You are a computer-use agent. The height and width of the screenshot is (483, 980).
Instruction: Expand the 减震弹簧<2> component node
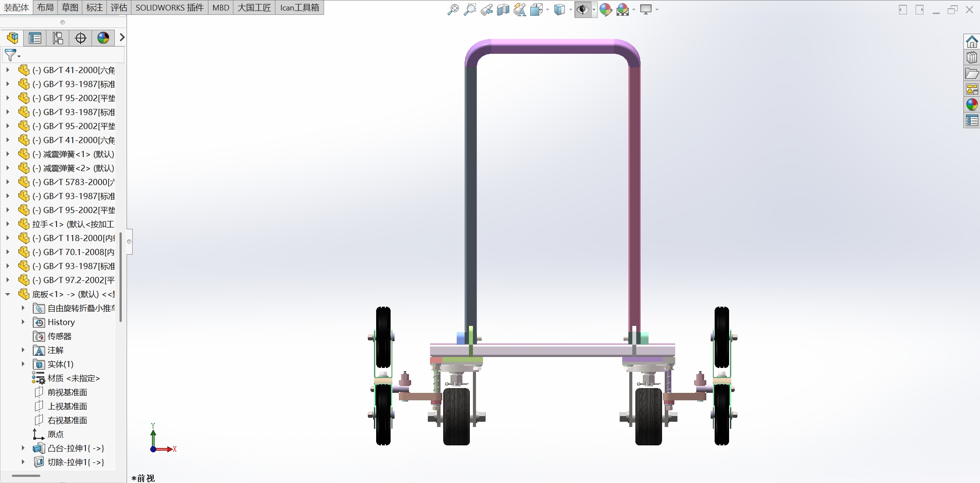[x=7, y=168]
